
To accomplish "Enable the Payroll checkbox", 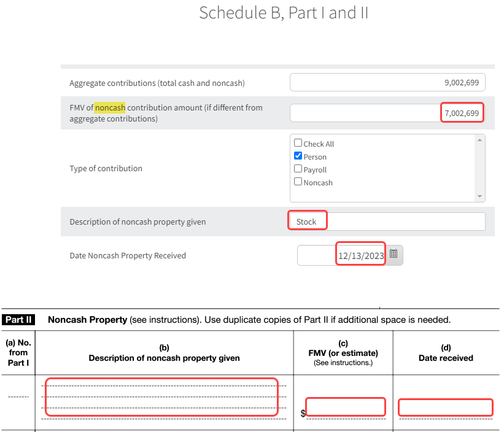I will coord(298,169).
